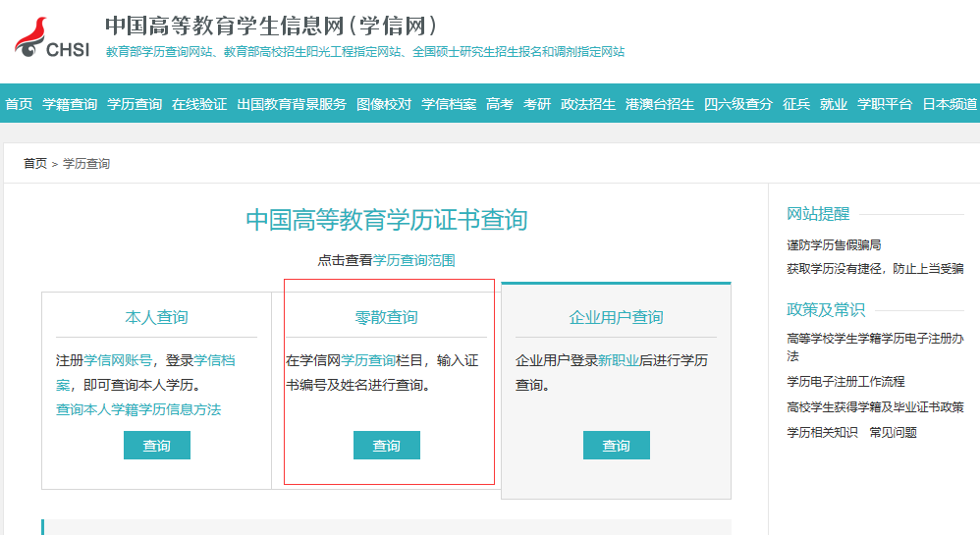Click the 新职业 login link
The width and height of the screenshot is (980, 535).
[619, 360]
